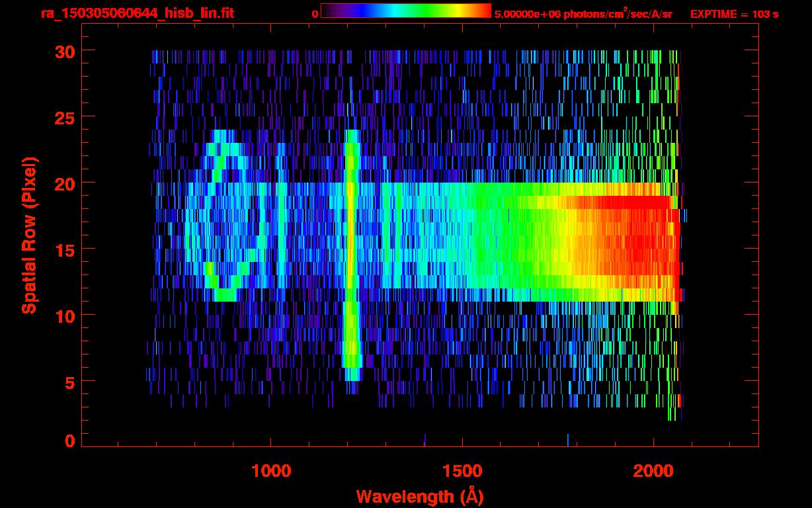812x508 pixels.
Task: Click the filename ra_150305060644_hisb_lin.fit
Action: [x=136, y=13]
